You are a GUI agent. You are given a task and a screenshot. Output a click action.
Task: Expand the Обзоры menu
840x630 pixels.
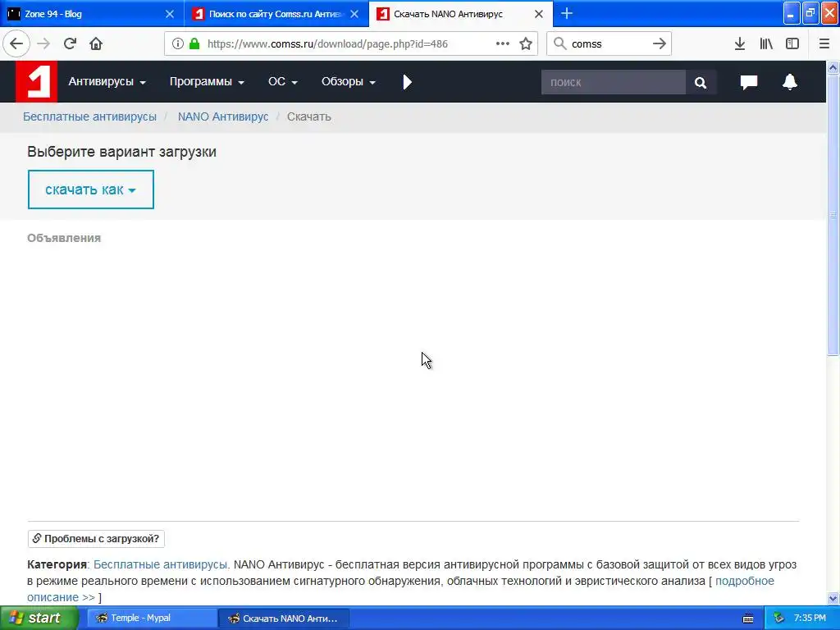click(x=348, y=81)
